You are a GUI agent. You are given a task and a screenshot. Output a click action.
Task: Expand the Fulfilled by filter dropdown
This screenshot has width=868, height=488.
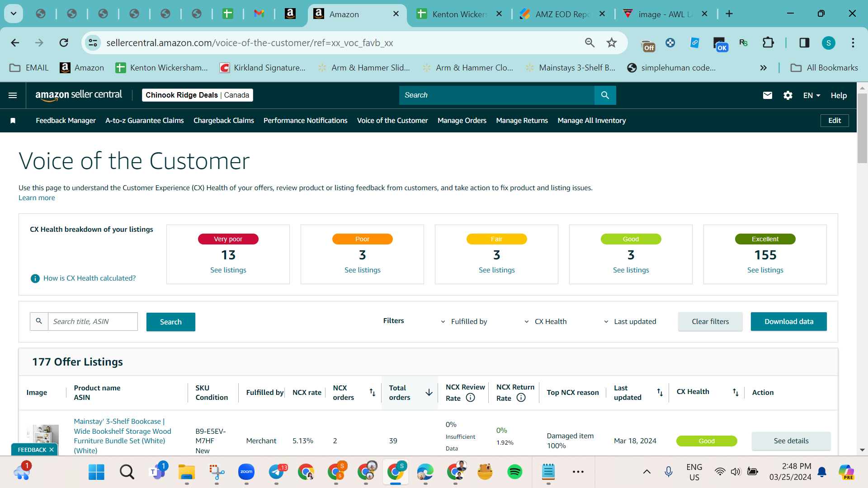(464, 322)
